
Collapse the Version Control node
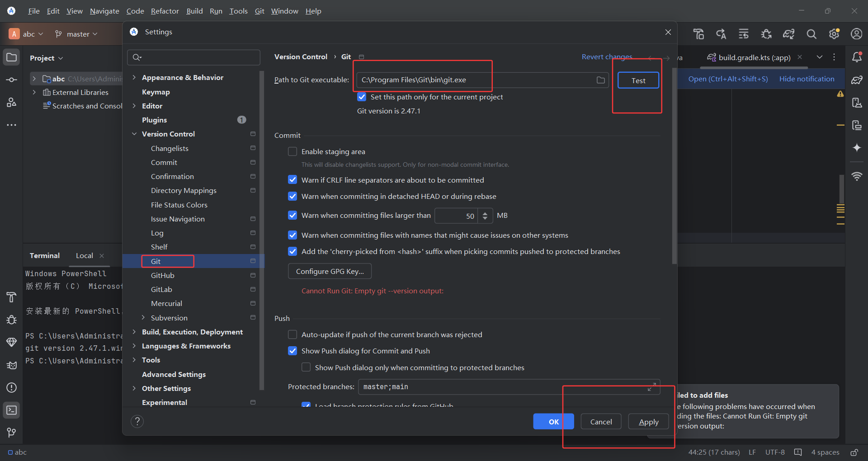tap(134, 134)
